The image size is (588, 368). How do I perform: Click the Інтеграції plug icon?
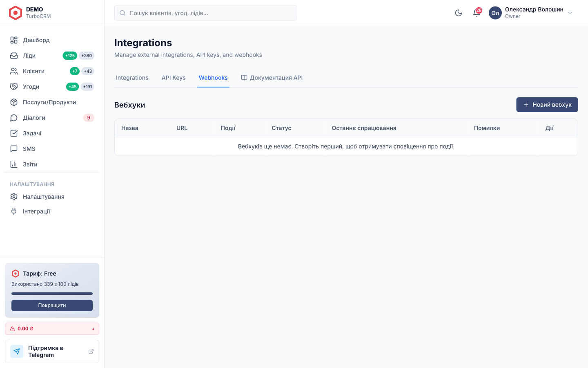coord(14,211)
